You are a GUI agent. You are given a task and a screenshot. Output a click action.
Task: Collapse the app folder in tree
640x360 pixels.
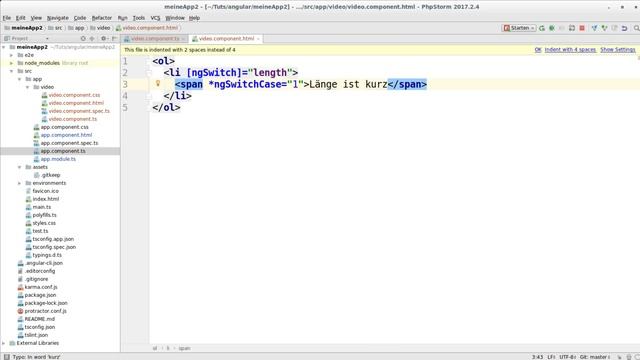tap(20, 79)
